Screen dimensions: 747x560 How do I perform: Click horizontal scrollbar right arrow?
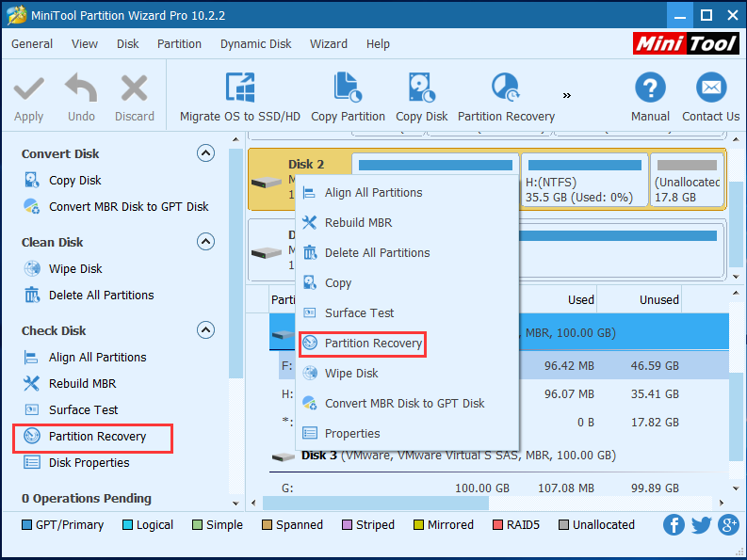point(722,503)
